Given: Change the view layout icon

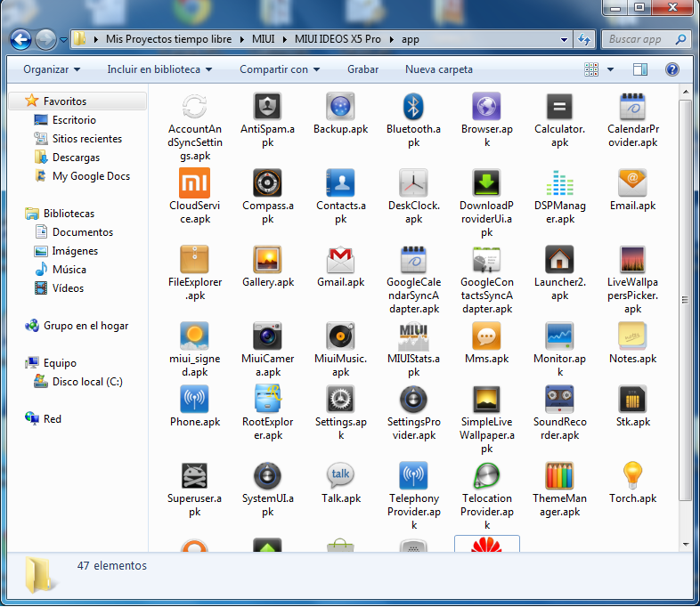Looking at the screenshot, I should pyautogui.click(x=591, y=69).
